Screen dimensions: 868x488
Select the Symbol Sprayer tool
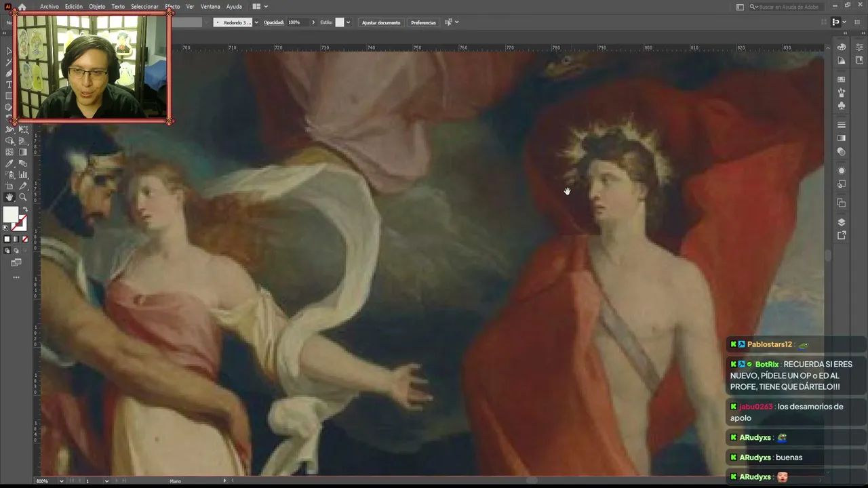coord(9,175)
